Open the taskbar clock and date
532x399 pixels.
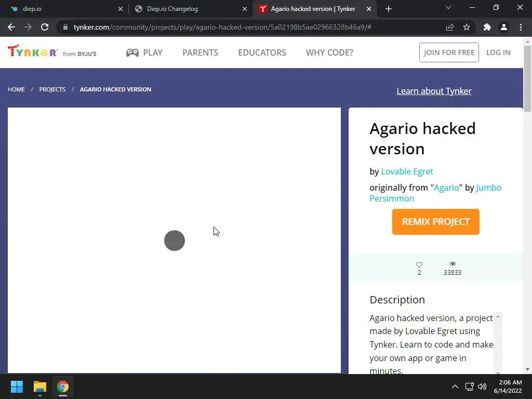pos(508,387)
